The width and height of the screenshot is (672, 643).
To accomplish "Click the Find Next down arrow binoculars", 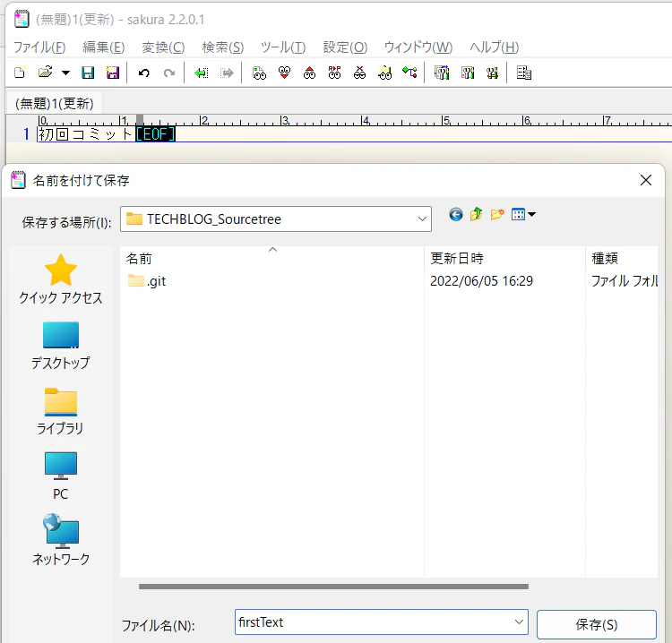I will (284, 73).
